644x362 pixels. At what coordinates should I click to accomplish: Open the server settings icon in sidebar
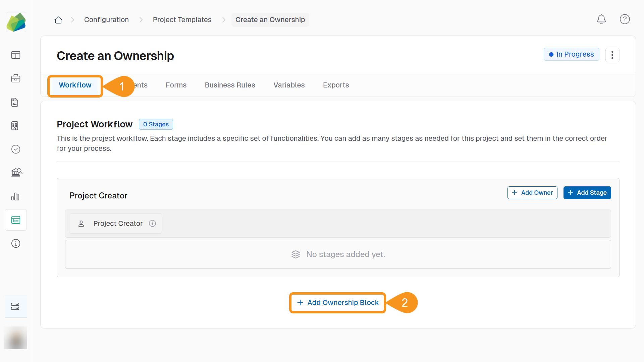[x=15, y=306]
